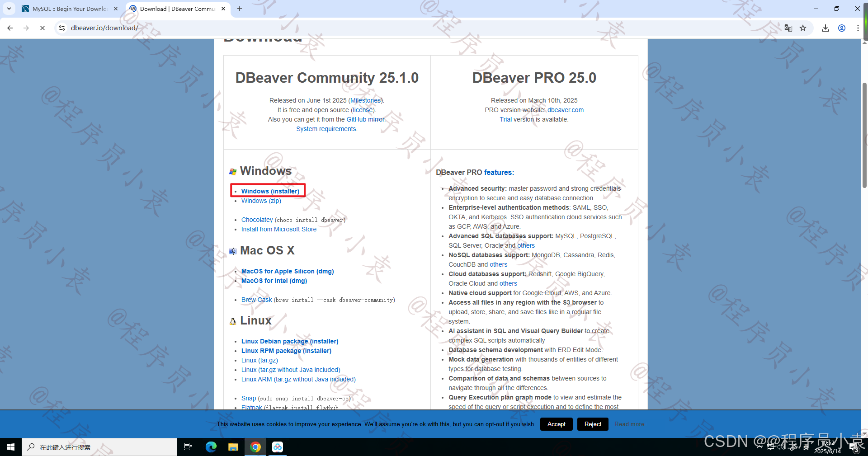This screenshot has width=868, height=456.
Task: Open the Baidu Netdisk taskbar icon
Action: 278,447
